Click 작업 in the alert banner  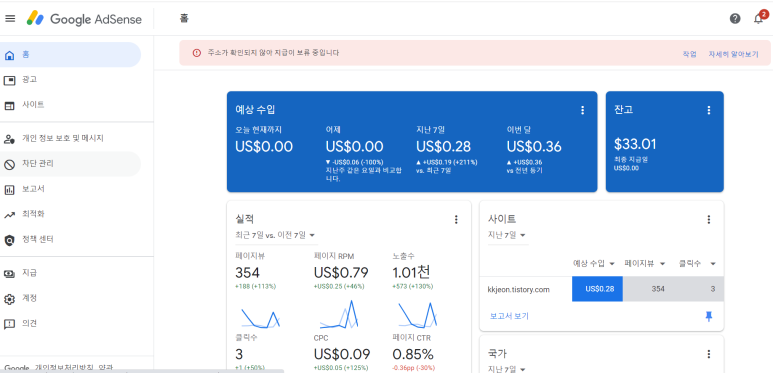click(689, 54)
